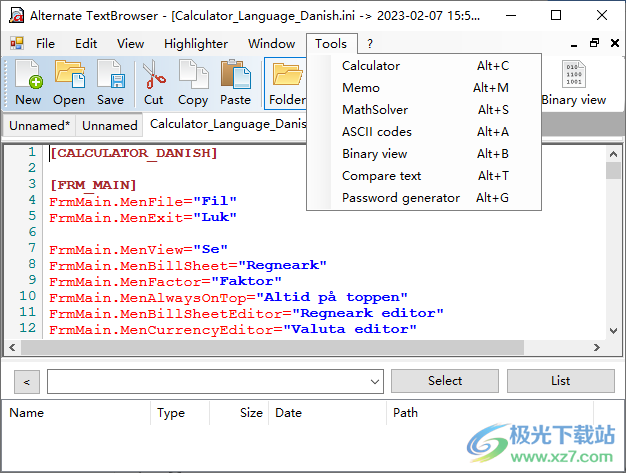This screenshot has height=473, width=626.
Task: Open the File menu
Action: 45,44
